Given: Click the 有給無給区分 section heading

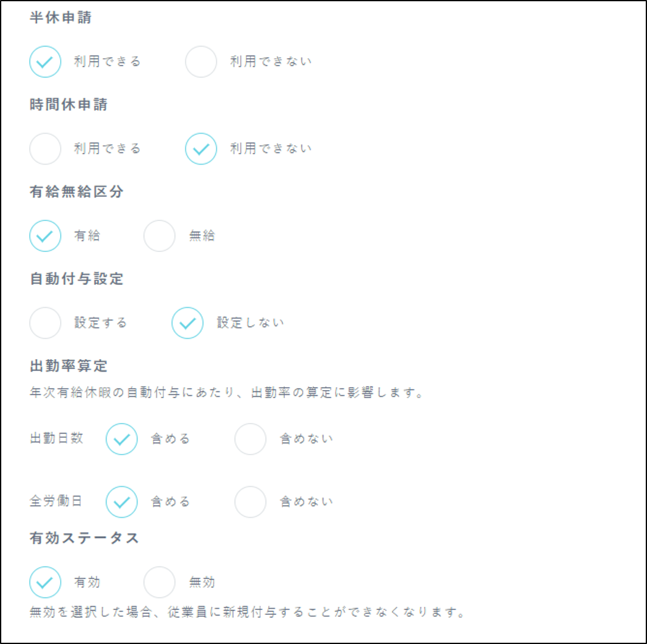Looking at the screenshot, I should [x=76, y=192].
